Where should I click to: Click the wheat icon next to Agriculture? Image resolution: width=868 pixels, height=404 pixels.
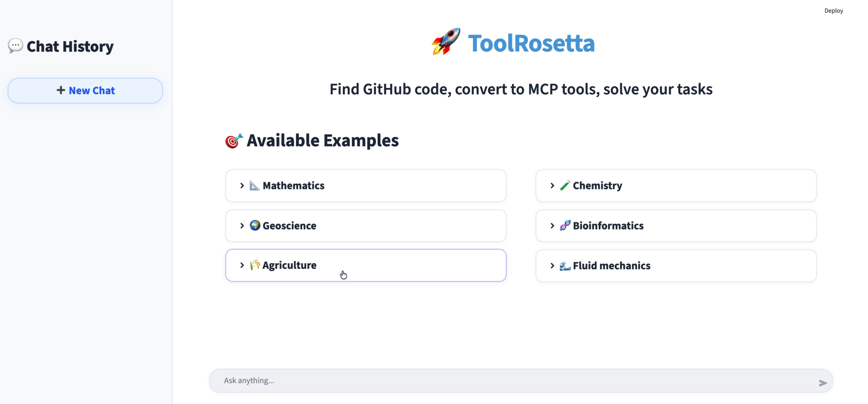(x=255, y=265)
